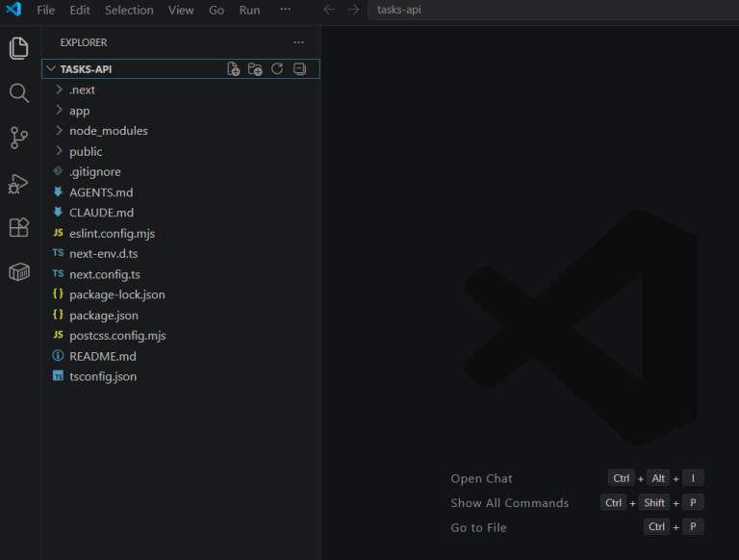Open the eslint.config.mjs file name
This screenshot has width=739, height=560.
click(x=113, y=233)
